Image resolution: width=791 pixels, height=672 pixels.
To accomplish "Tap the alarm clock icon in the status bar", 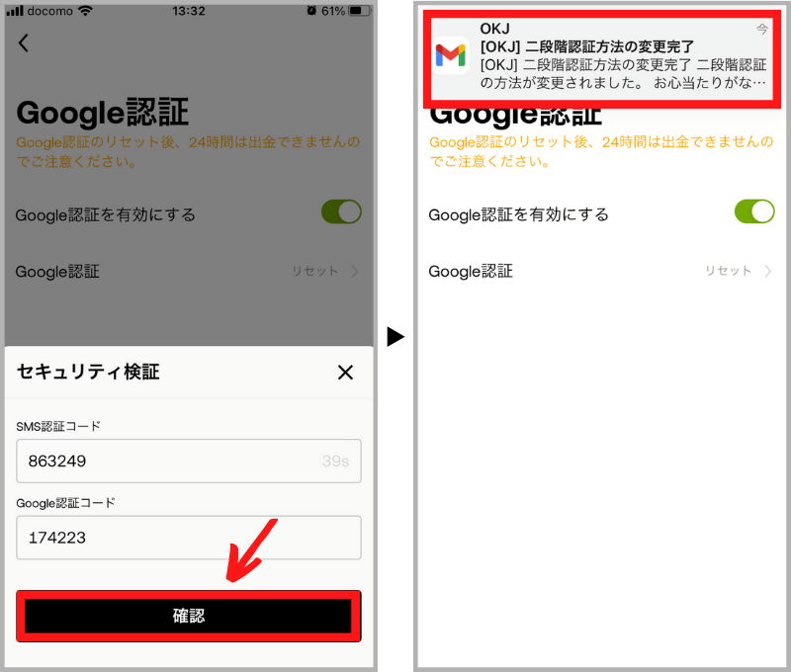I will point(311,11).
